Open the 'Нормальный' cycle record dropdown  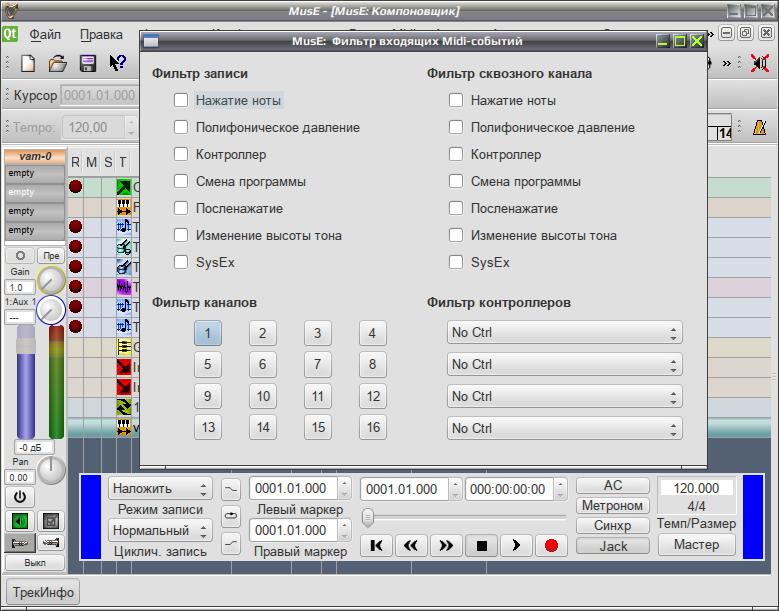coord(160,530)
